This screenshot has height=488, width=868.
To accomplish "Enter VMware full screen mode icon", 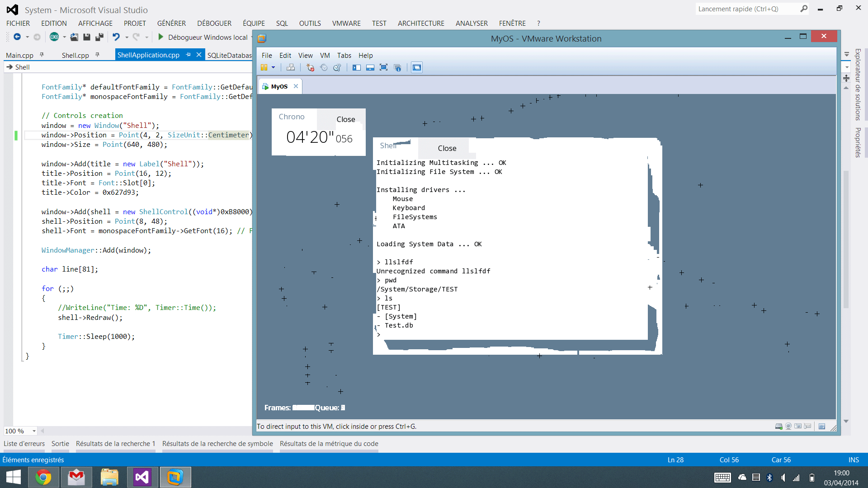I will [x=383, y=67].
